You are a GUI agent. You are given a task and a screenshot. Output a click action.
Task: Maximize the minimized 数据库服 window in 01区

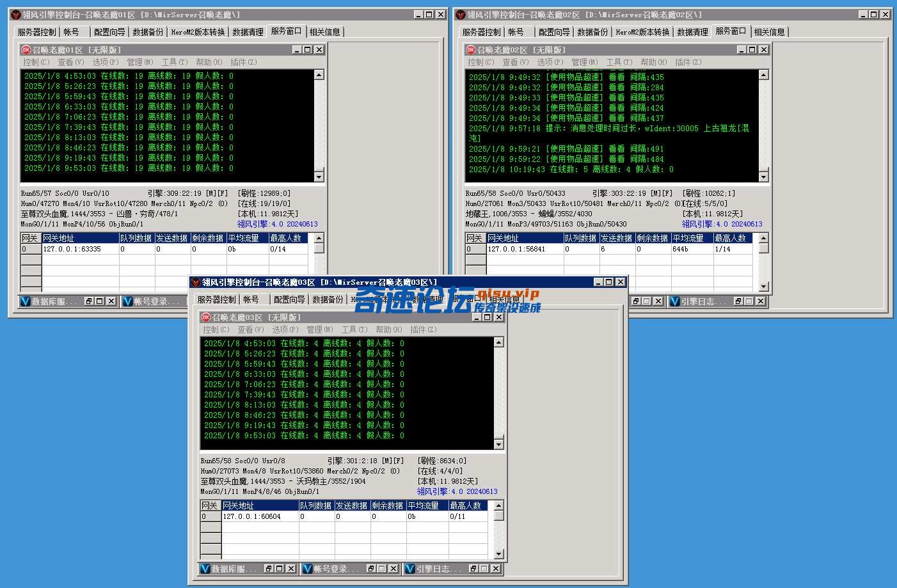[x=100, y=301]
